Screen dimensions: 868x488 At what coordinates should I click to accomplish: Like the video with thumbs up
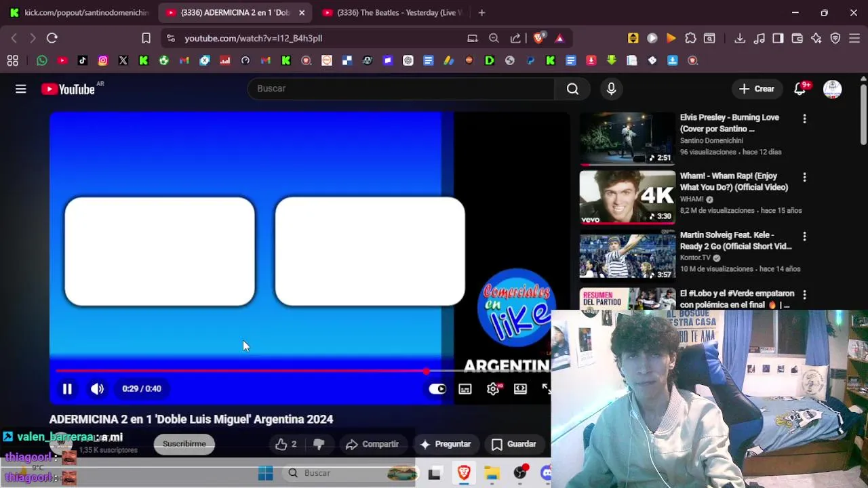click(x=285, y=444)
